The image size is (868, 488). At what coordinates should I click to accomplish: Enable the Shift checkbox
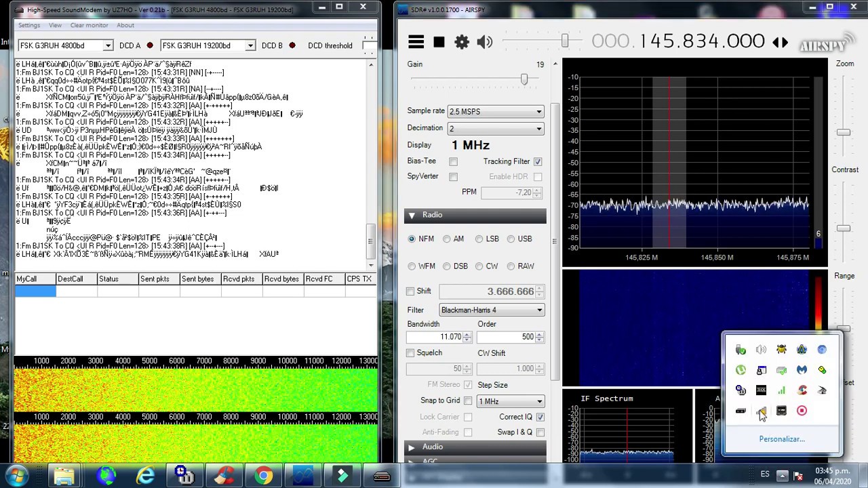(410, 291)
